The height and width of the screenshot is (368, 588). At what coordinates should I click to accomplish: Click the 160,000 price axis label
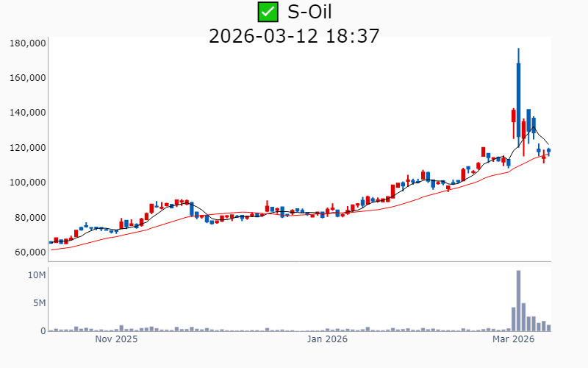point(27,78)
